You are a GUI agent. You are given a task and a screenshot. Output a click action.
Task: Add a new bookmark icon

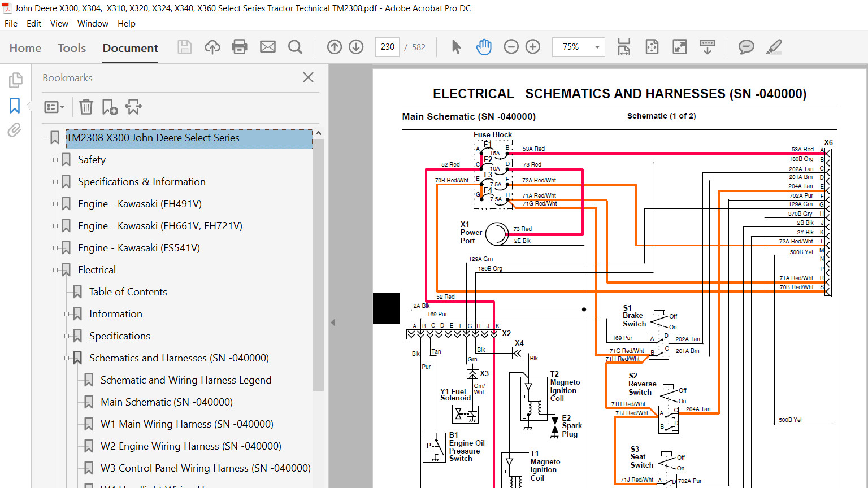[x=110, y=107]
